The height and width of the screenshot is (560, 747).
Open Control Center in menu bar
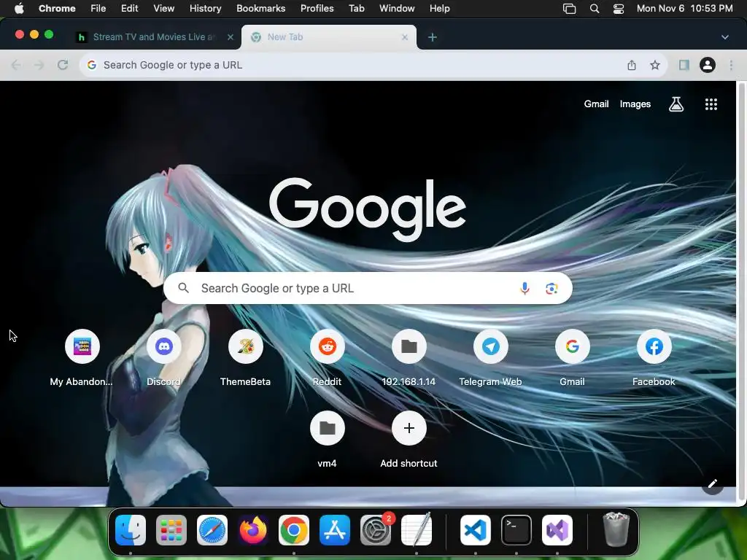pos(619,9)
